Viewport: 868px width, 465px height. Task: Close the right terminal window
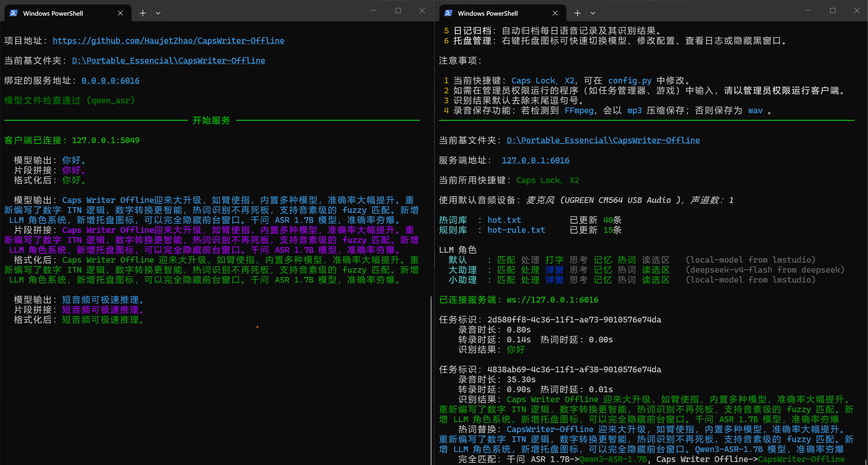857,11
